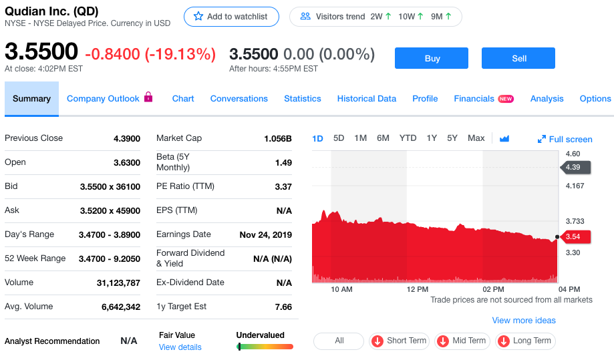Open Fair Value View details link
The height and width of the screenshot is (364, 614).
coord(180,347)
